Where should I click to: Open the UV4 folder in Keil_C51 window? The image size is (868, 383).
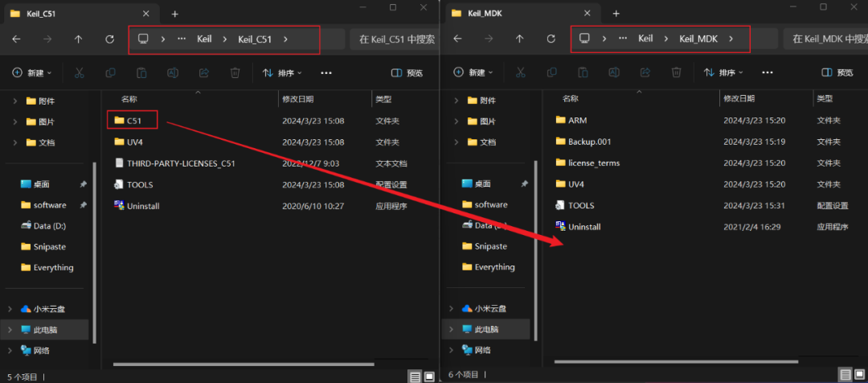[x=129, y=142]
